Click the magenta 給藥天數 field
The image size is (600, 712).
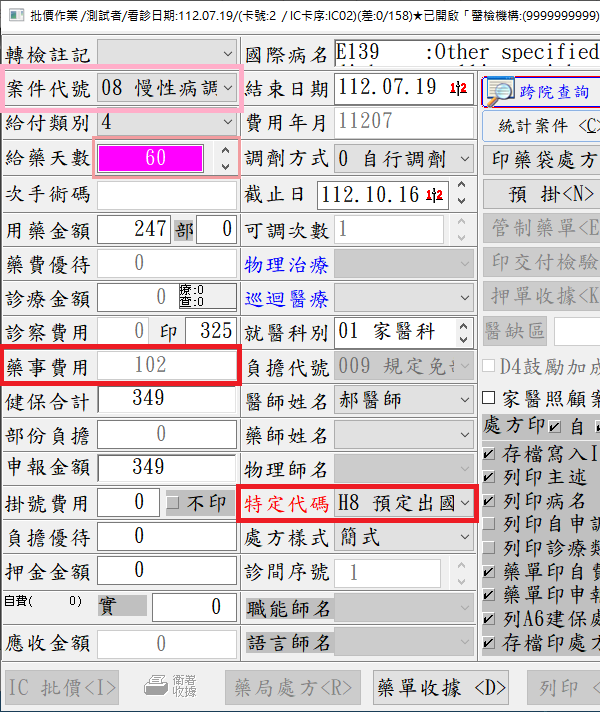coord(155,158)
